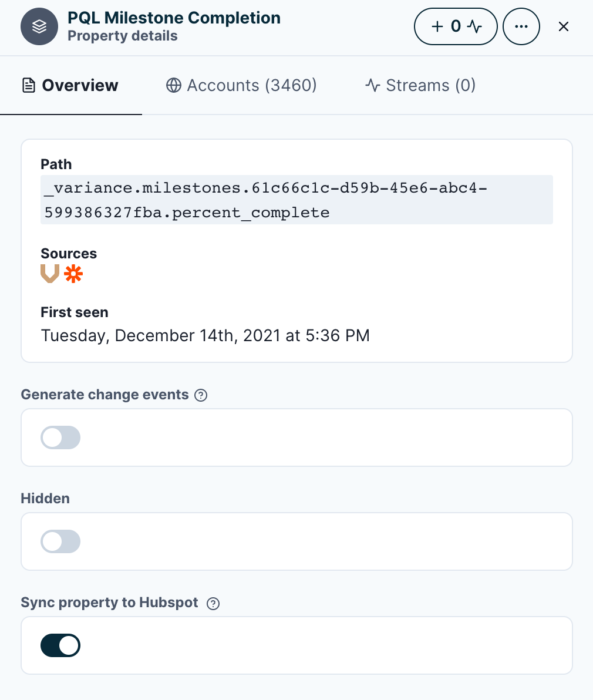The height and width of the screenshot is (700, 593).
Task: Select the Overview tab
Action: pos(70,85)
